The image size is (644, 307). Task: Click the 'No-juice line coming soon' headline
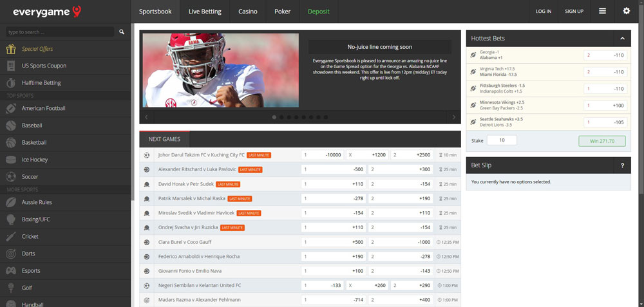pos(379,47)
